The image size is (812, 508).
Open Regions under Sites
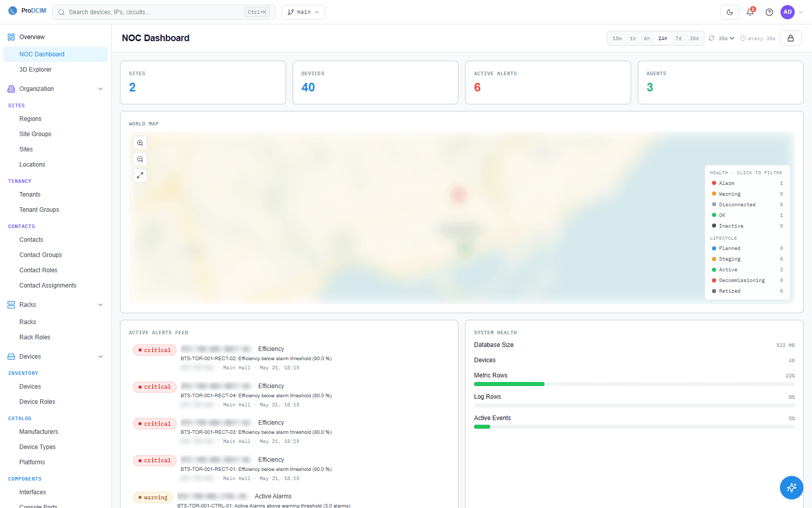55,119
